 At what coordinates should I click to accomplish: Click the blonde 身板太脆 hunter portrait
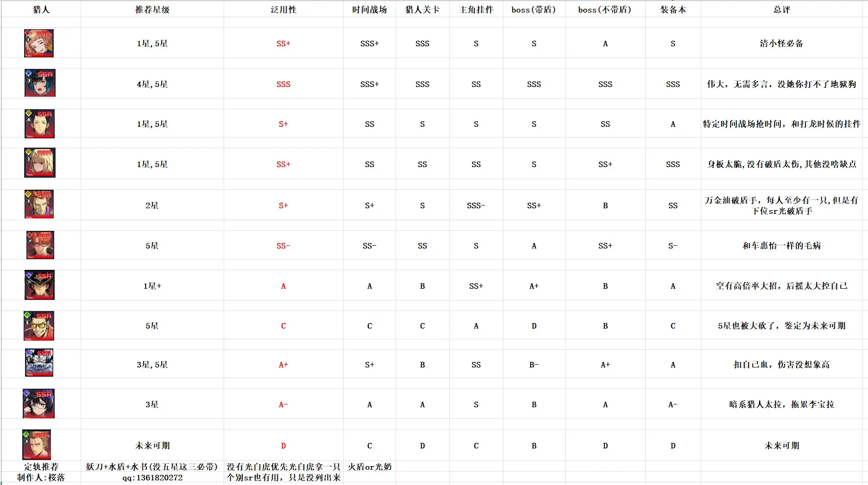point(40,163)
